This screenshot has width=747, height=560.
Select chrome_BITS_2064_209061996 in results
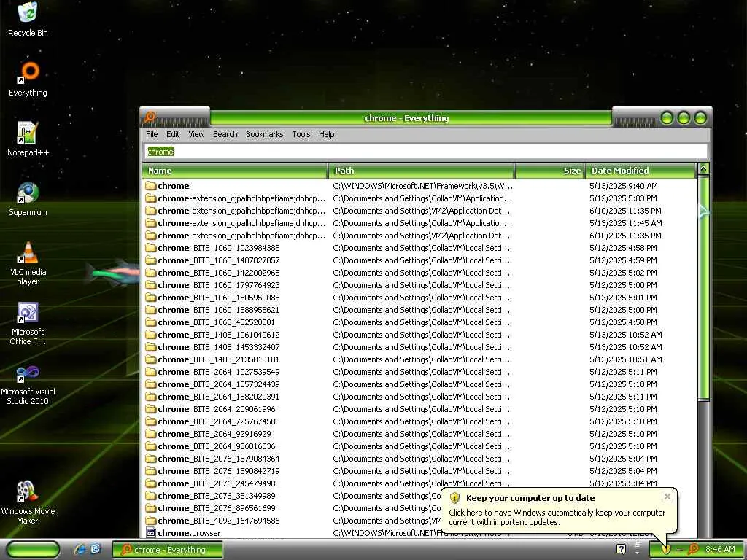tap(419, 408)
